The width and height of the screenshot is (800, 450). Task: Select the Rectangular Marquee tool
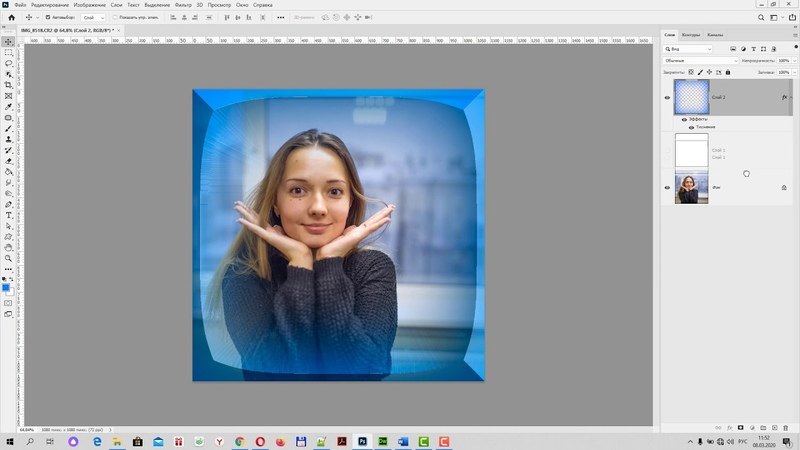pos(8,52)
